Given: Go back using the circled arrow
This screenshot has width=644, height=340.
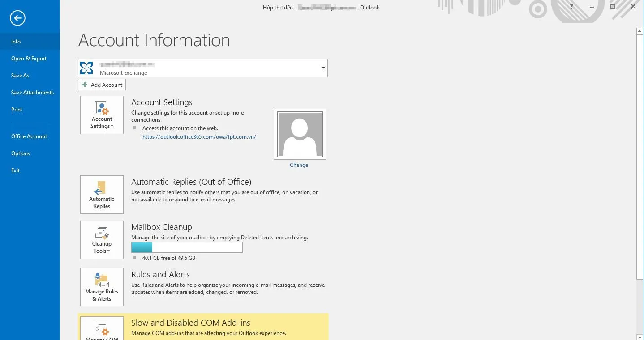Looking at the screenshot, I should [x=18, y=18].
